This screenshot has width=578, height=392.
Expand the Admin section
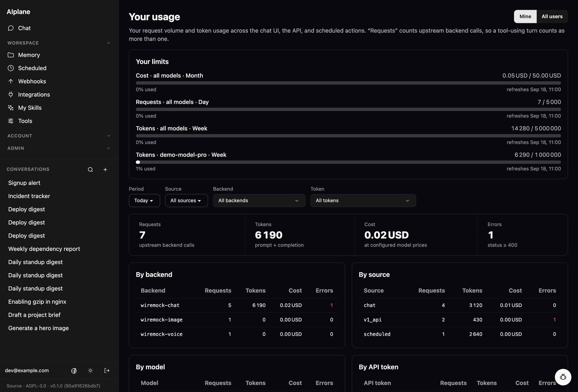(59, 148)
